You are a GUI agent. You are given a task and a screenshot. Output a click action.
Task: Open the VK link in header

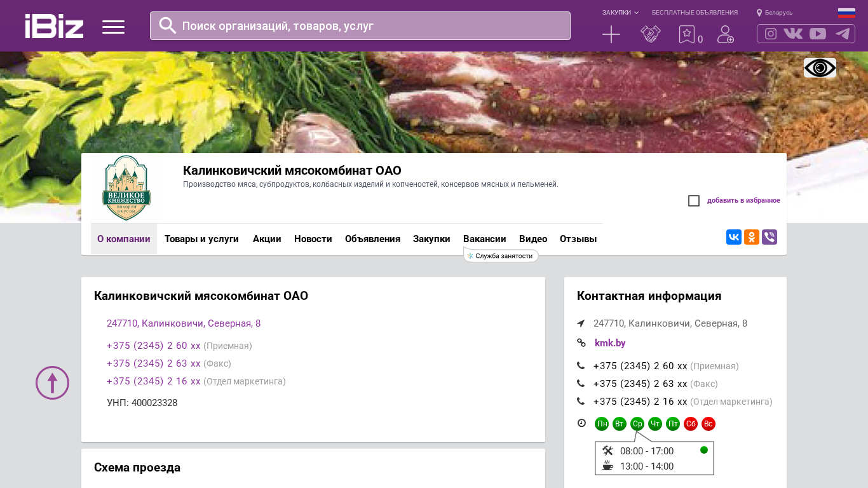(x=793, y=34)
